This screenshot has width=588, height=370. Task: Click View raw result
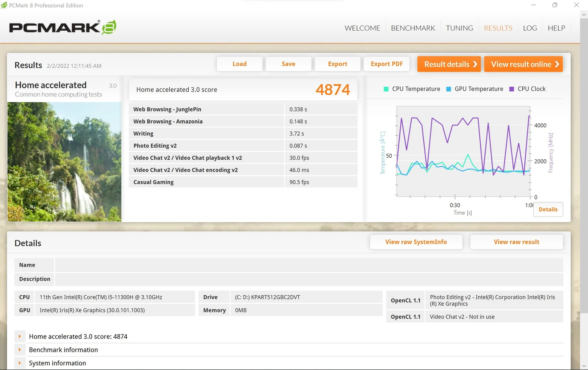[516, 242]
